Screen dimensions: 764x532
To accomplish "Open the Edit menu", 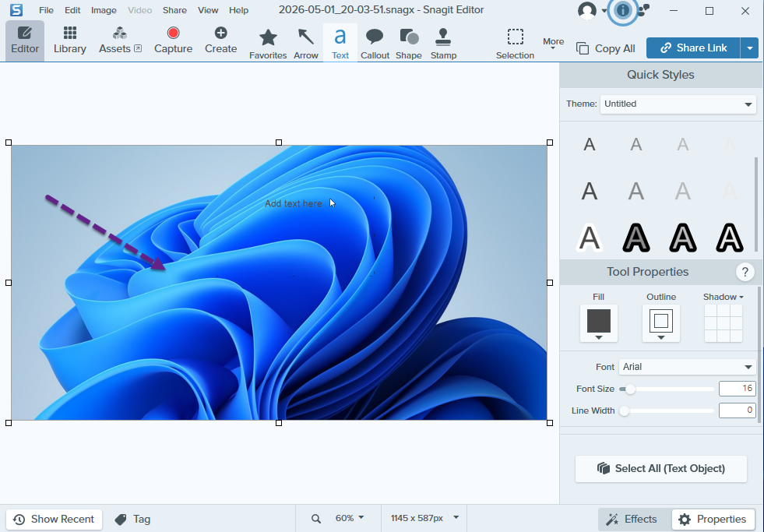I will 72,10.
